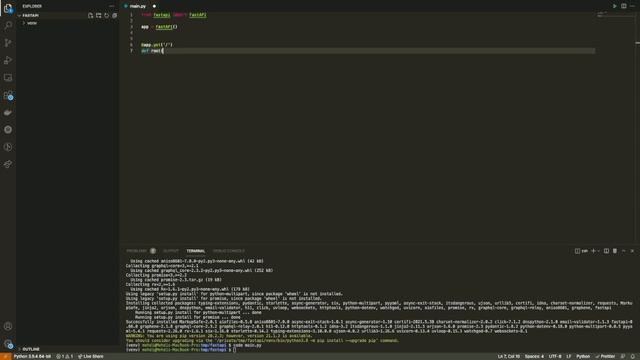This screenshot has width=640, height=360.
Task: Change file encoding UTF-8
Action: pyautogui.click(x=555, y=356)
